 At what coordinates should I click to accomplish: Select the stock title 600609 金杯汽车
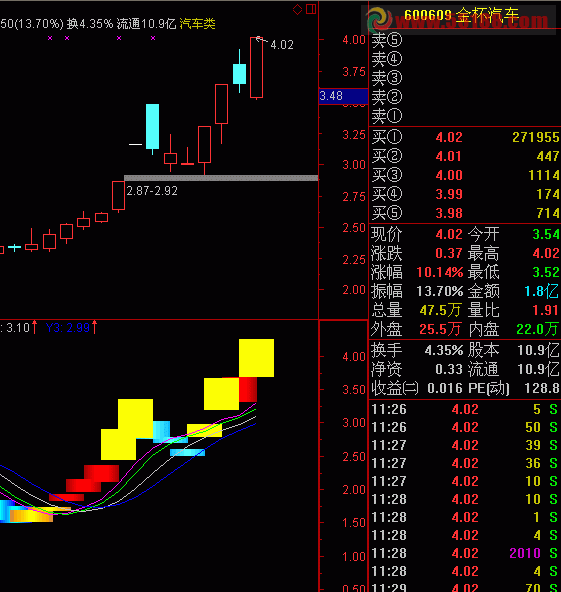tap(461, 15)
